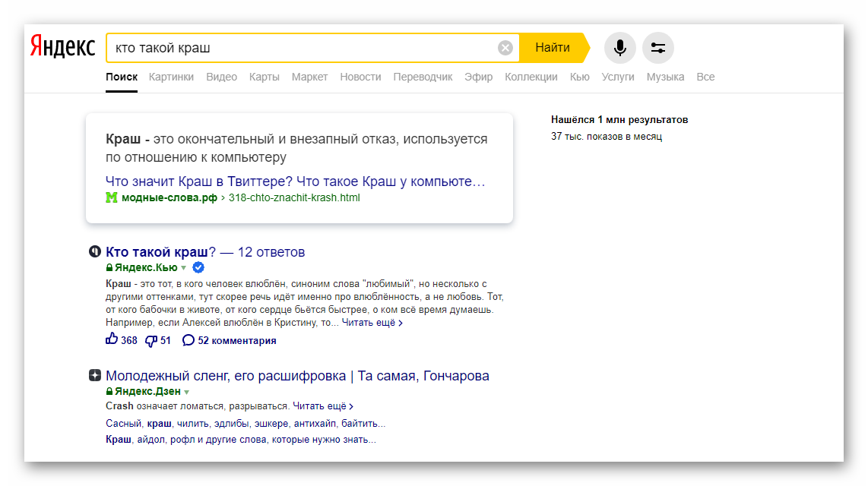Click the lock icon beside Яндекс.Дзен

(x=109, y=391)
